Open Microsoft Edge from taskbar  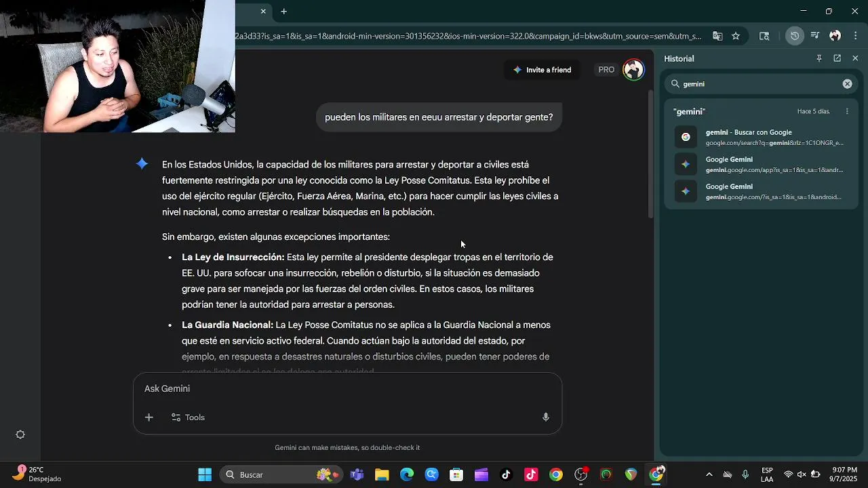407,474
